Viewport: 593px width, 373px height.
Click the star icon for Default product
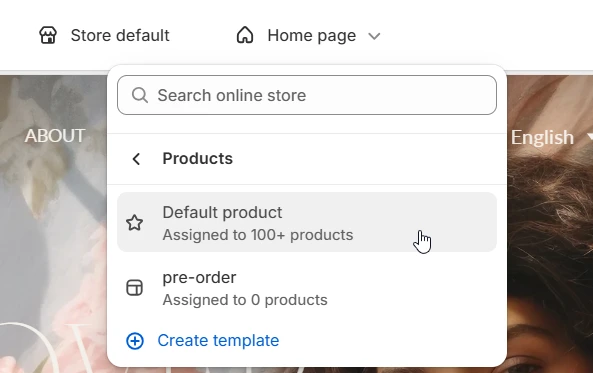coord(134,223)
